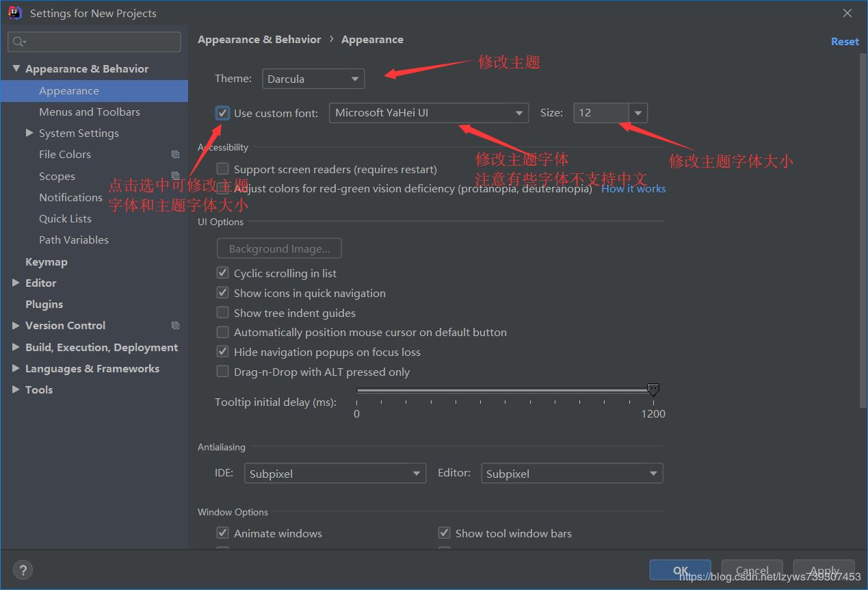This screenshot has height=590, width=868.
Task: Toggle the Use custom font checkbox
Action: click(x=222, y=113)
